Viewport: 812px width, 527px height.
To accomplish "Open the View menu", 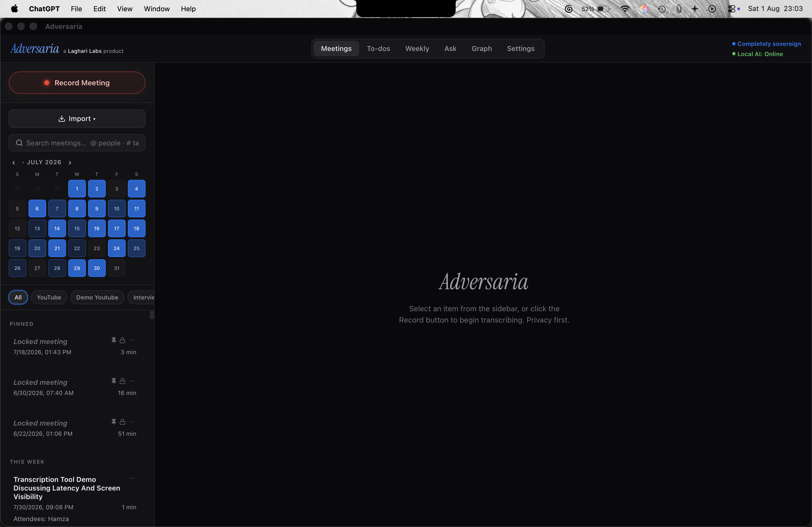I will tap(125, 9).
